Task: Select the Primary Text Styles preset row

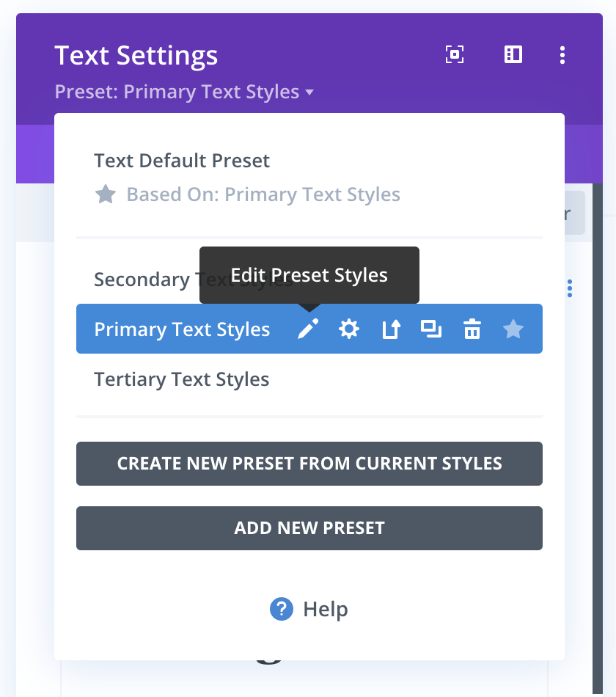Action: click(182, 329)
